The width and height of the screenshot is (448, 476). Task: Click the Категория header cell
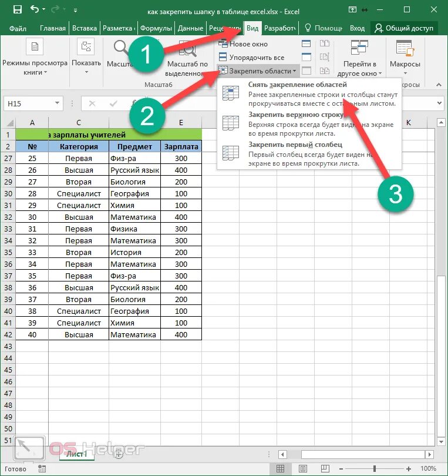coord(79,146)
